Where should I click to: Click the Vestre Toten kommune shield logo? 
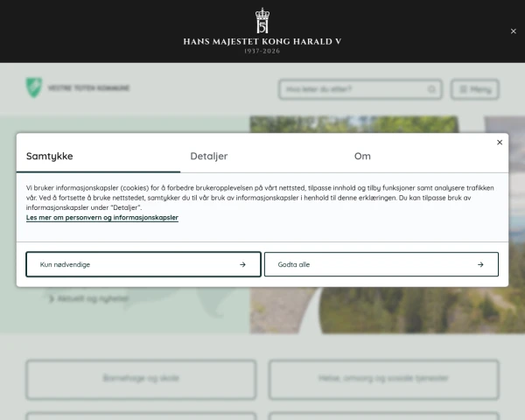point(34,87)
